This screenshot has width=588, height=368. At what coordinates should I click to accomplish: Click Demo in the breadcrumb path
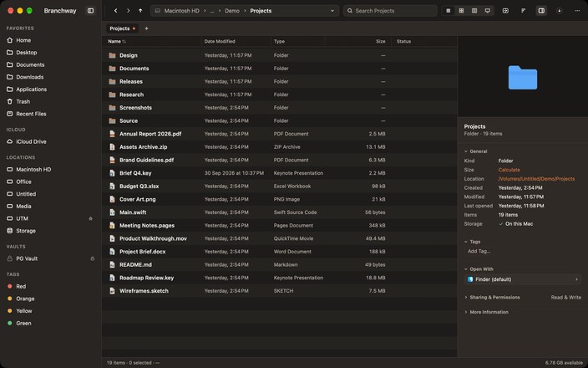click(232, 11)
